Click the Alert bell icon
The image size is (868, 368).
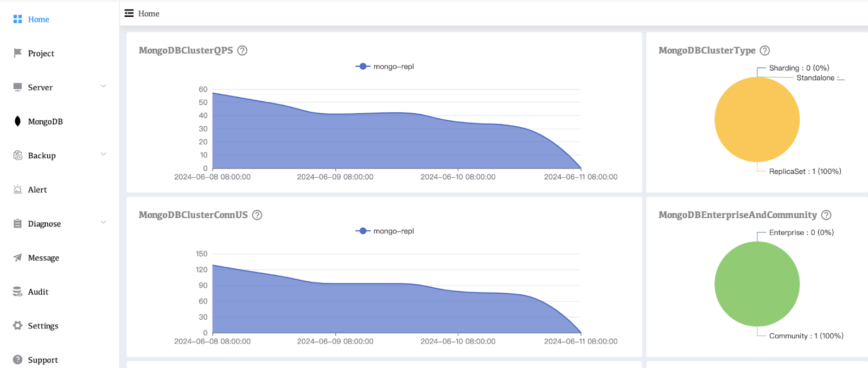click(18, 190)
